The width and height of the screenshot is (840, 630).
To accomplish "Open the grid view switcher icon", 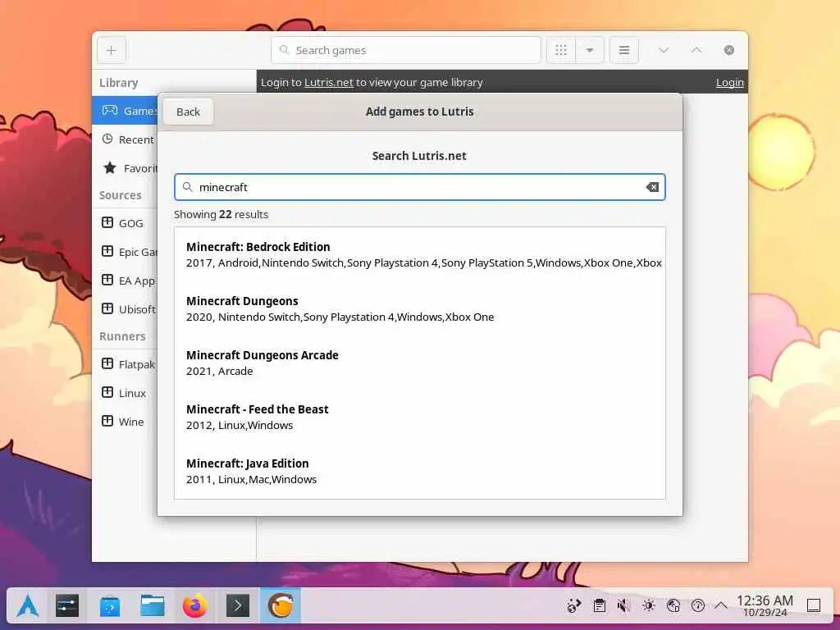I will pyautogui.click(x=561, y=50).
